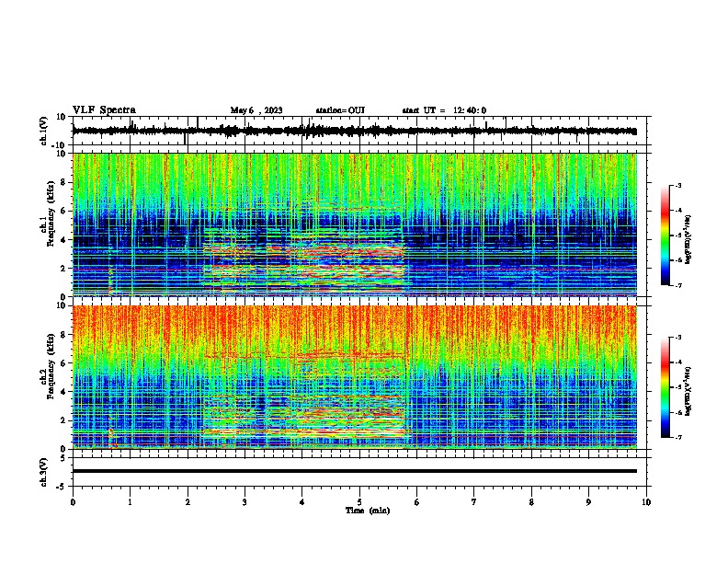This screenshot has height=563, width=728.
Task: Click the '5' tick on time axis
Action: 359,502
